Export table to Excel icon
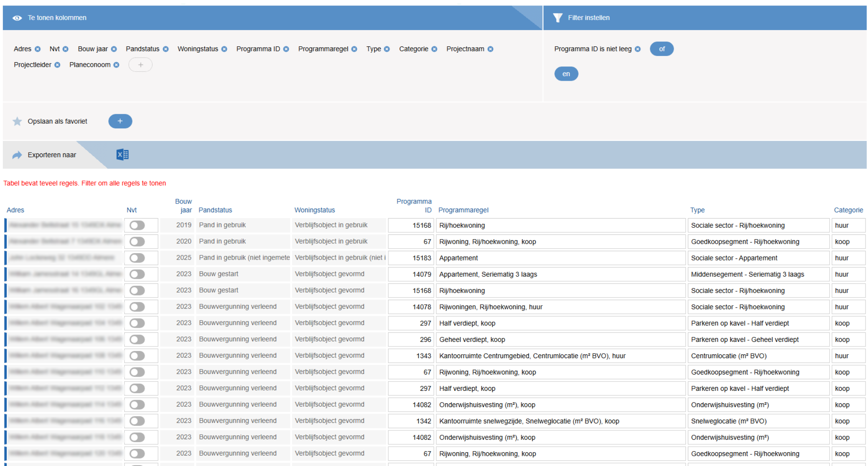 [122, 155]
